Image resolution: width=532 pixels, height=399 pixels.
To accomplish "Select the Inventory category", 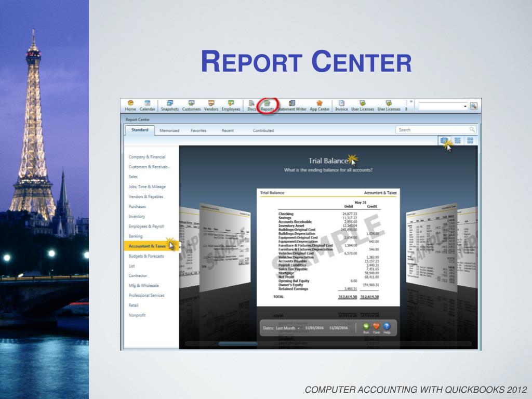I will coord(137,216).
